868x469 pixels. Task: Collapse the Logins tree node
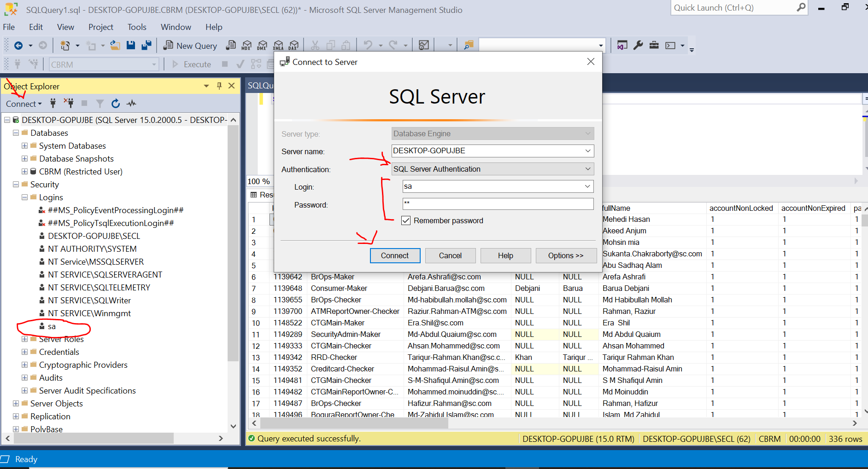tap(24, 197)
